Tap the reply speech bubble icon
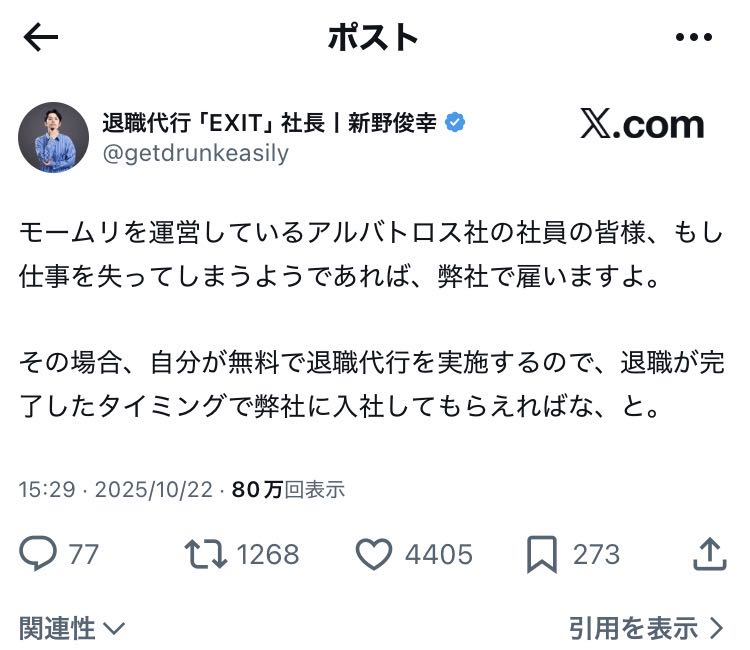This screenshot has width=750, height=650. (38, 553)
